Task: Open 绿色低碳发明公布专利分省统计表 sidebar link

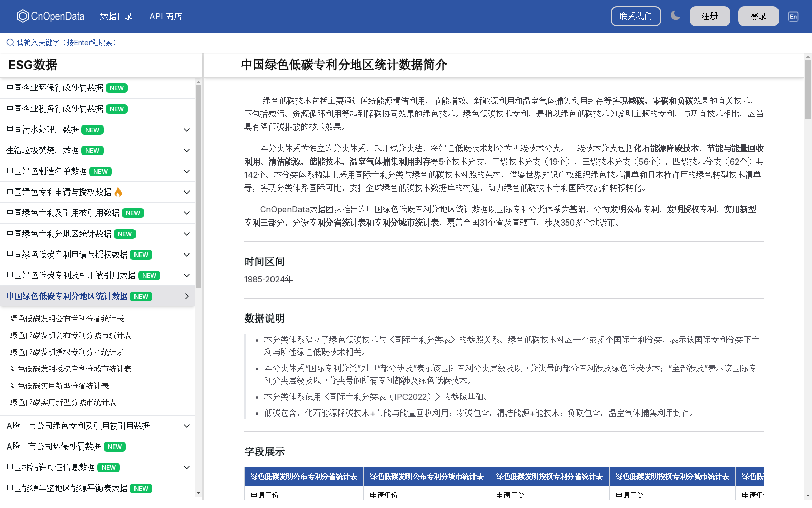Action: click(x=67, y=319)
